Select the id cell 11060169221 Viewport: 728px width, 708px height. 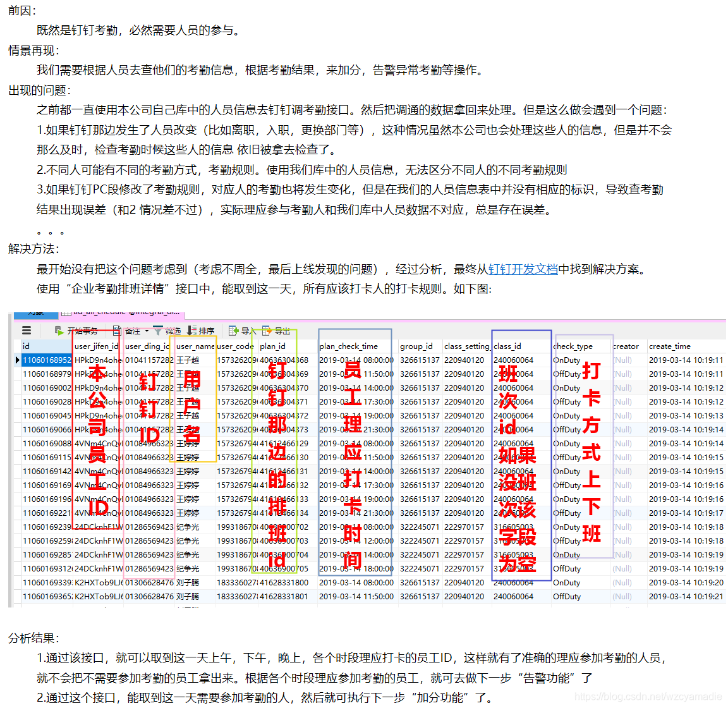coord(46,513)
